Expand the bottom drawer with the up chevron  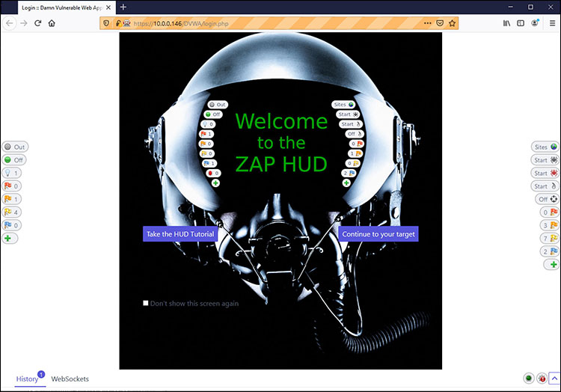[554, 379]
